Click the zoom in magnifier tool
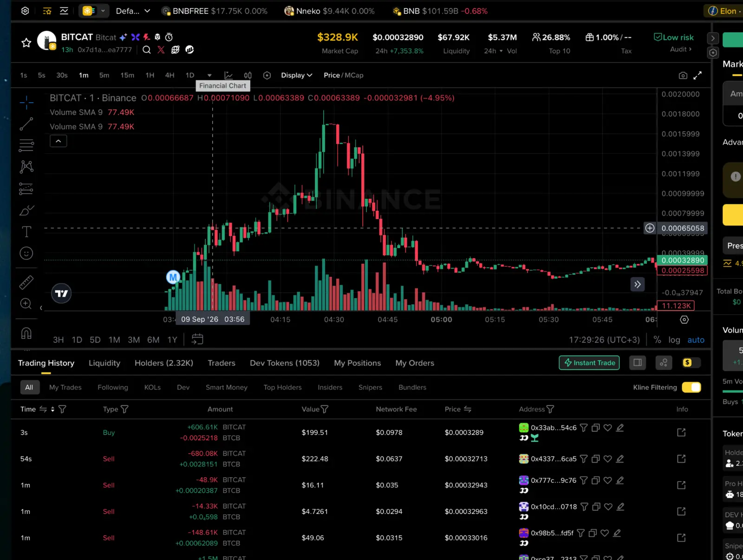The height and width of the screenshot is (560, 743). coord(26,304)
